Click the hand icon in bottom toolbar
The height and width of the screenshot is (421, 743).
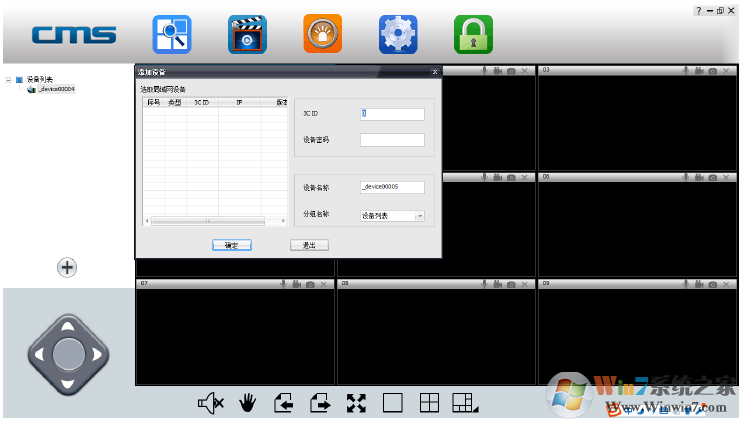coord(248,403)
